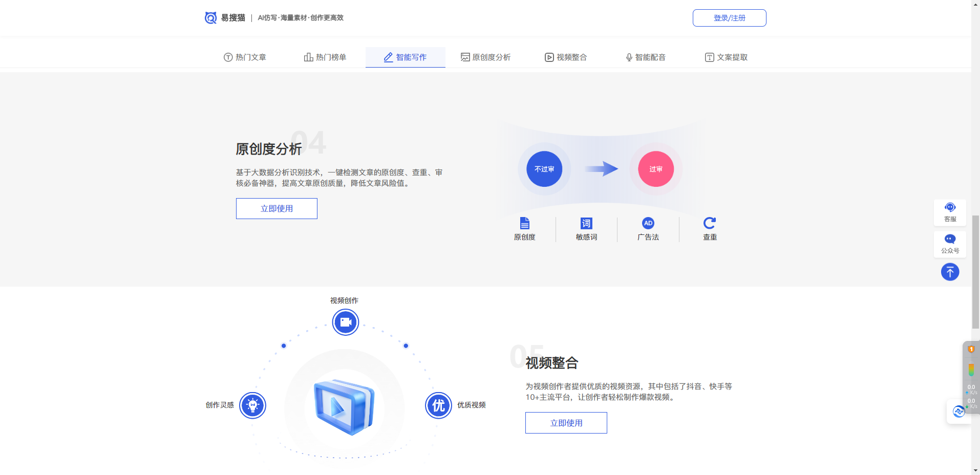
Task: Open the 公众号 official account icon
Action: click(950, 244)
